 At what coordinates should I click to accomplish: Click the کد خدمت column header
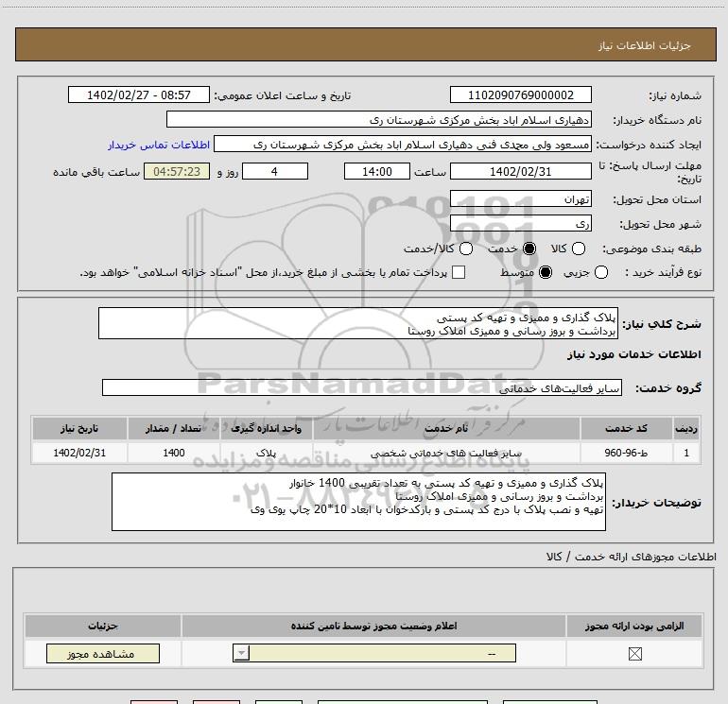coord(626,428)
